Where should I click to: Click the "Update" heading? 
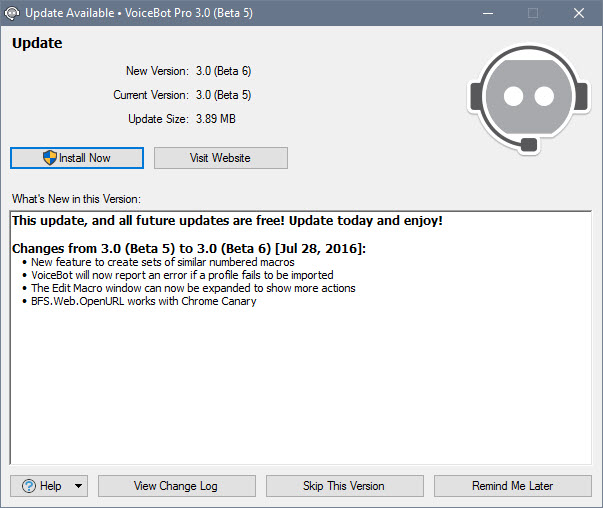tap(37, 43)
